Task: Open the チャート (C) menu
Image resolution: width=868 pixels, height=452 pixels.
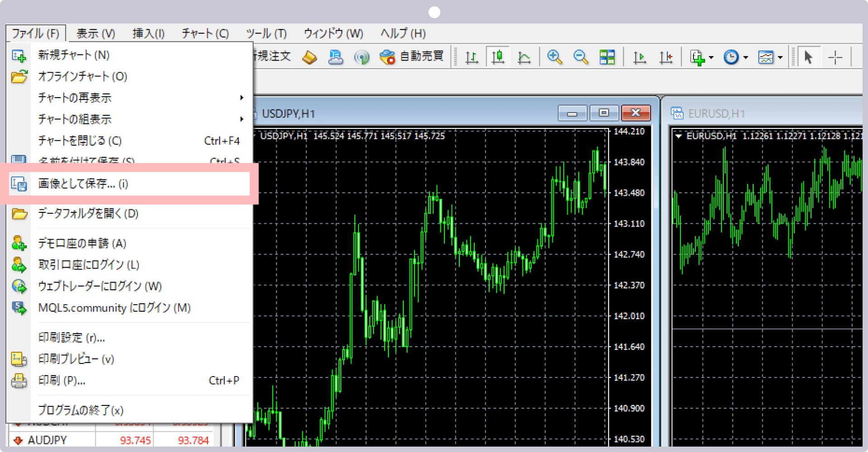Action: 205,33
